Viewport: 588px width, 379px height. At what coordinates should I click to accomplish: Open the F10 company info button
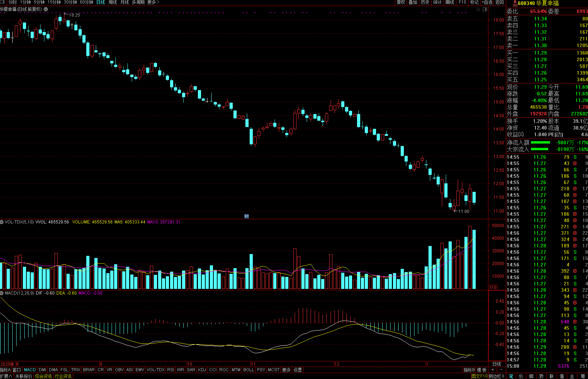pos(462,2)
